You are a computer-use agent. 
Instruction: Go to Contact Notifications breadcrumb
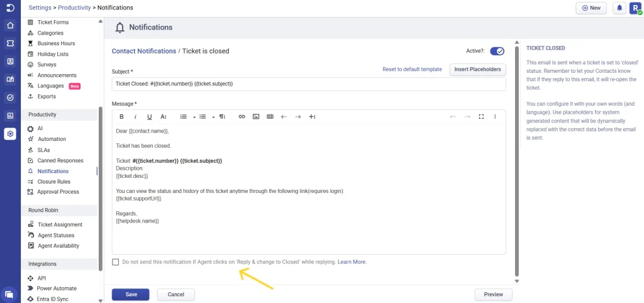pyautogui.click(x=144, y=52)
